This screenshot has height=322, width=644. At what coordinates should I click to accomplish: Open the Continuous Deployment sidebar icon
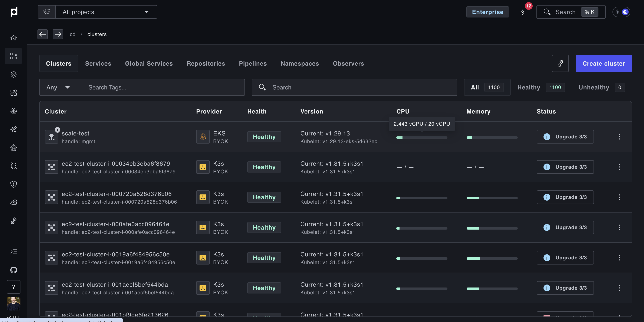(x=13, y=56)
